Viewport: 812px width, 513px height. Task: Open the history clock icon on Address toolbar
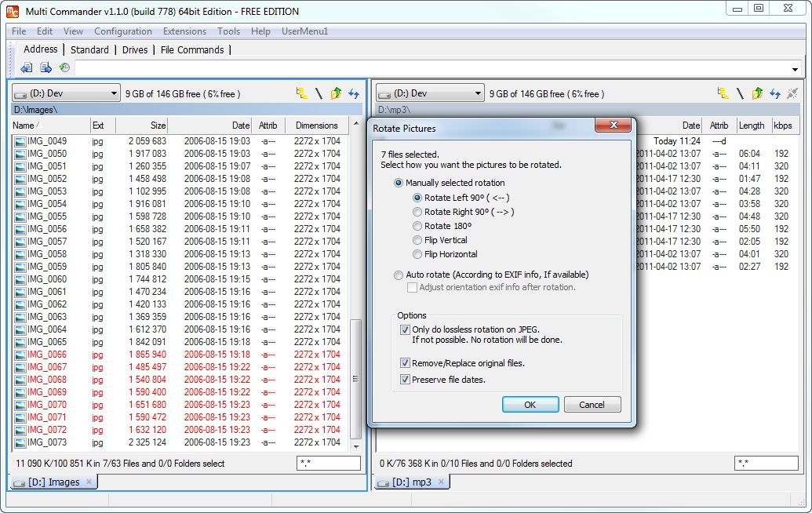coord(66,68)
